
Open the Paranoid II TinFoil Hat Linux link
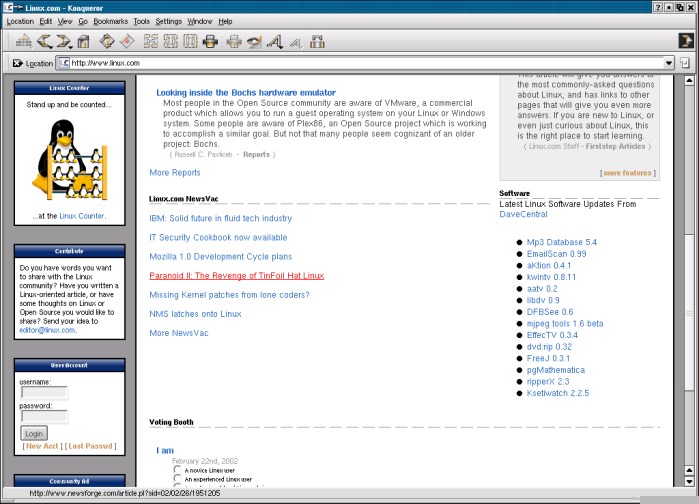pyautogui.click(x=236, y=276)
